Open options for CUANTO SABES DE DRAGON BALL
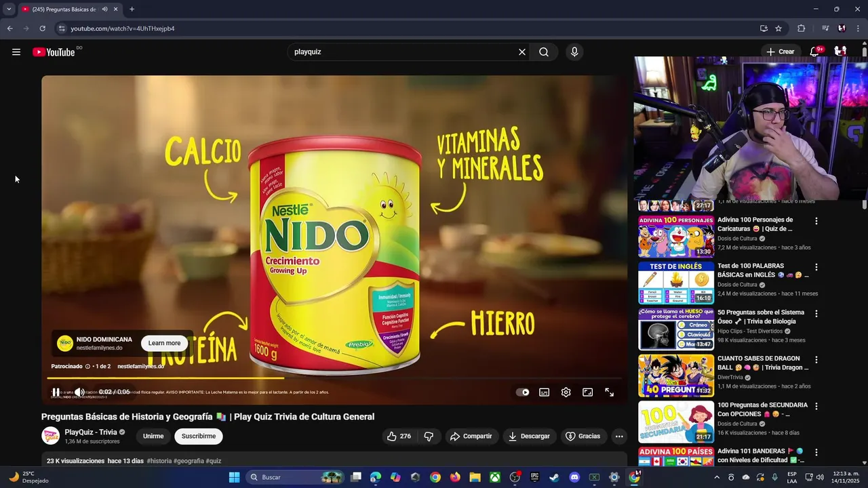868x488 pixels. tap(816, 360)
